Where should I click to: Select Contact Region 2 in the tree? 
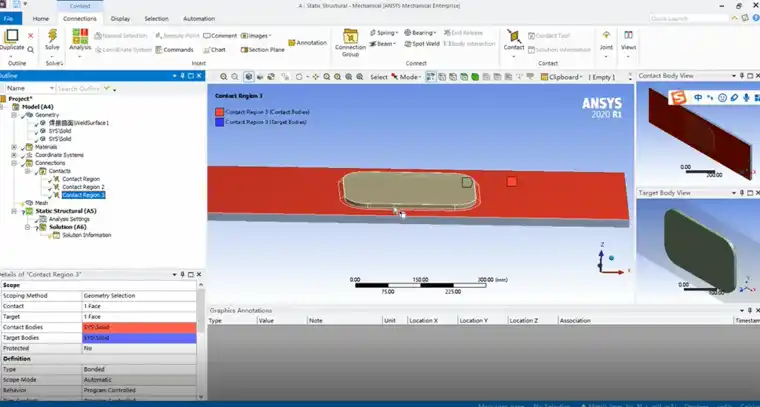(x=83, y=187)
